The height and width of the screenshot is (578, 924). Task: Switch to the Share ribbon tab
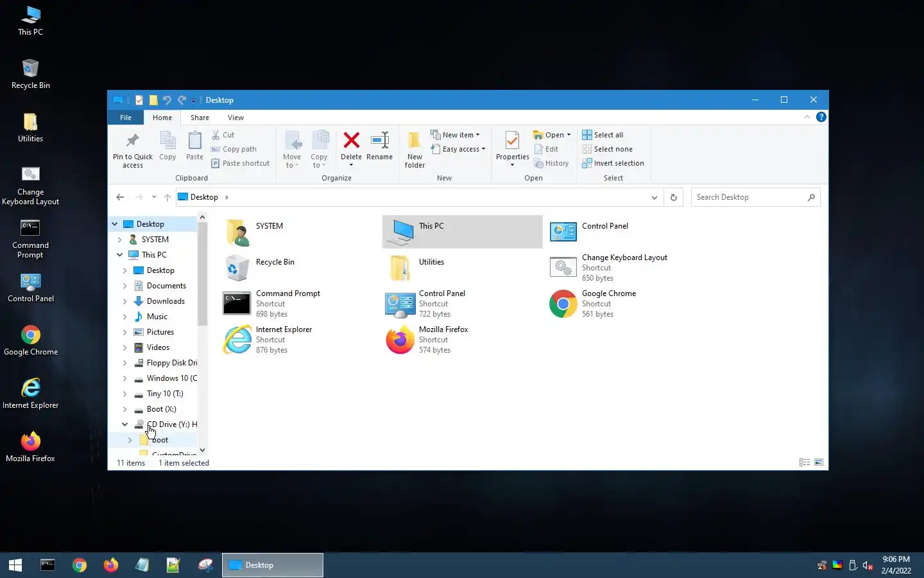click(200, 118)
